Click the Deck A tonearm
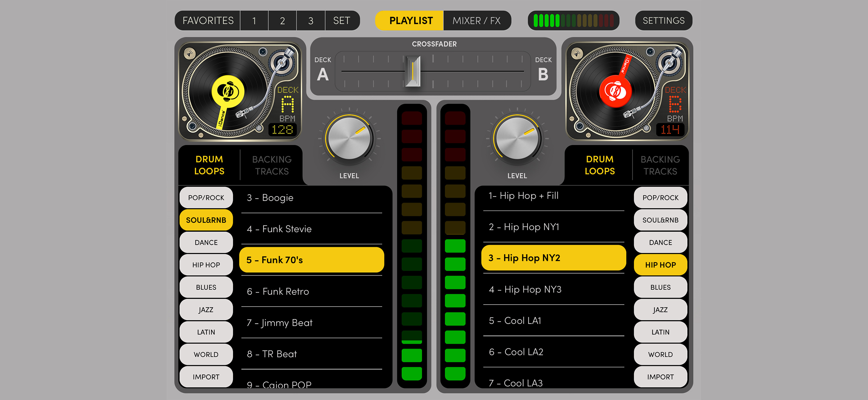The image size is (868, 400). point(269,87)
